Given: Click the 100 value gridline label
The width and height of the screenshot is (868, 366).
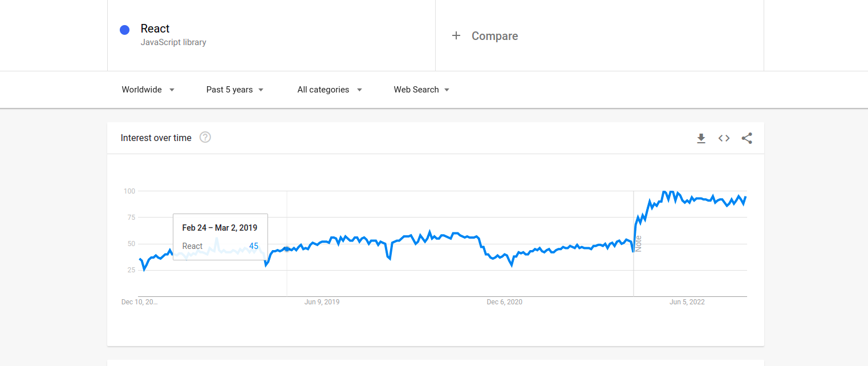Looking at the screenshot, I should click(129, 191).
